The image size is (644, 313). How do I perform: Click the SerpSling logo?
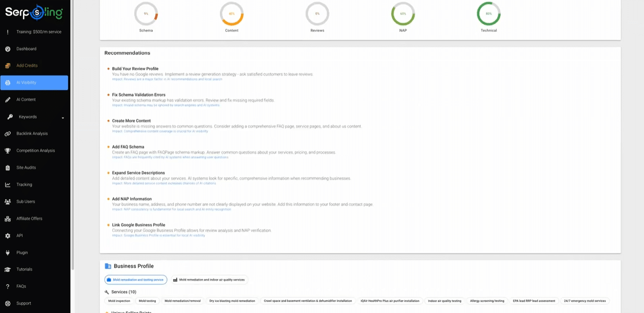(34, 13)
